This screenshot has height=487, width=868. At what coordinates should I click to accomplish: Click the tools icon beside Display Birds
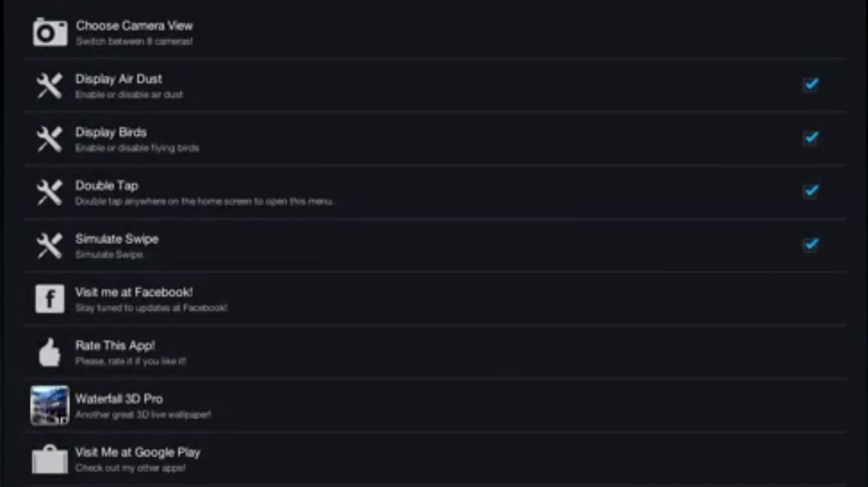point(49,139)
